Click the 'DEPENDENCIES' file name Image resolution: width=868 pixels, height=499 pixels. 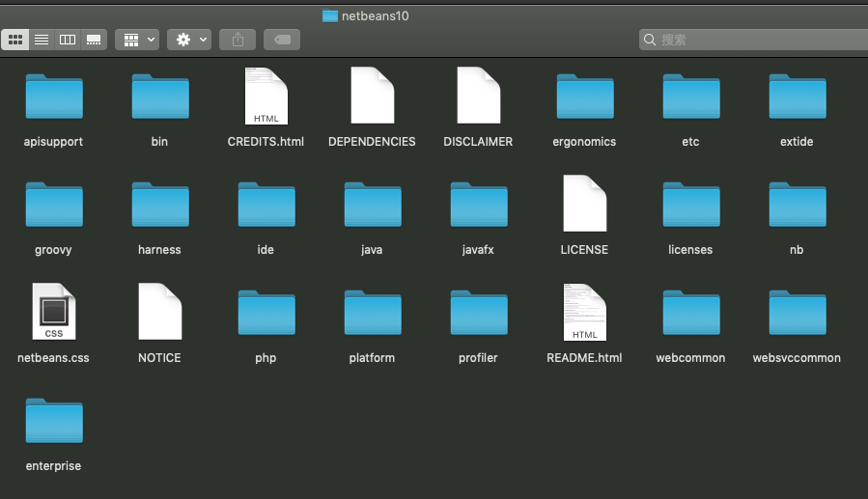(372, 142)
